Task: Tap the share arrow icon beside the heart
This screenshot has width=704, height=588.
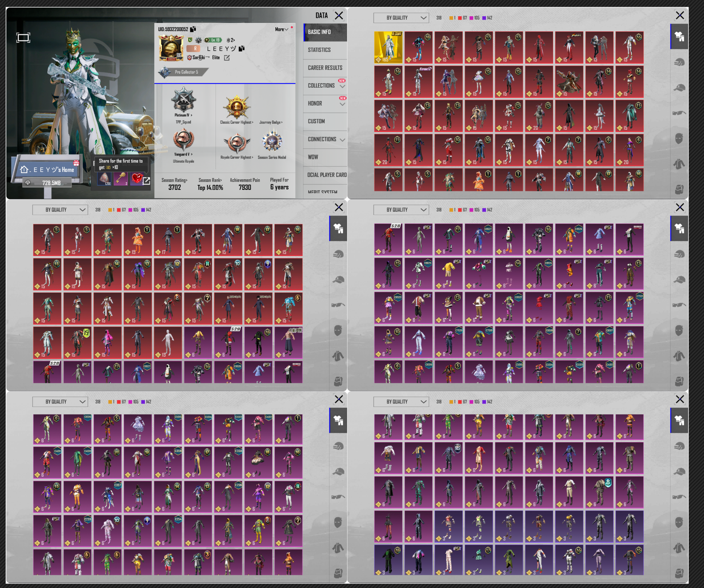Action: point(147,181)
